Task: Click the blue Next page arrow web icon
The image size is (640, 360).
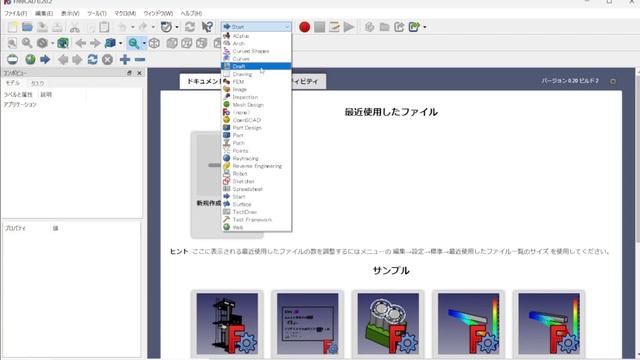Action: [x=45, y=60]
